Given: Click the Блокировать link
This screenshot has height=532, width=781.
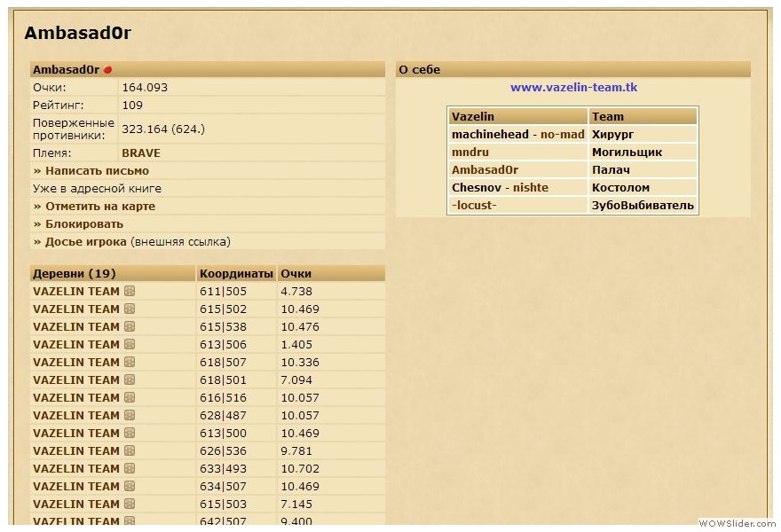Looking at the screenshot, I should [x=83, y=223].
